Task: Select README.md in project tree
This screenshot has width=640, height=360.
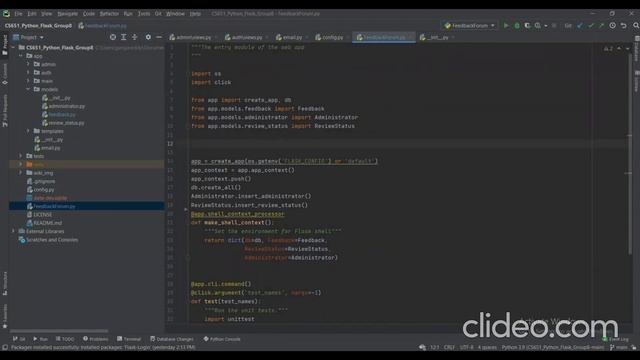Action: [47, 223]
